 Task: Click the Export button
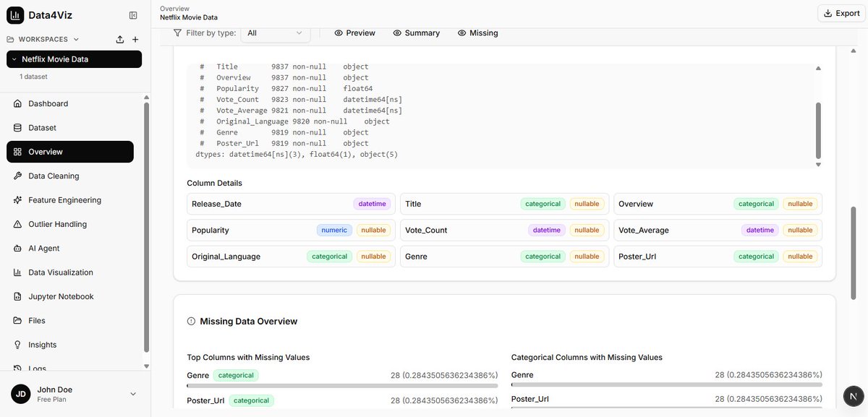tap(841, 12)
